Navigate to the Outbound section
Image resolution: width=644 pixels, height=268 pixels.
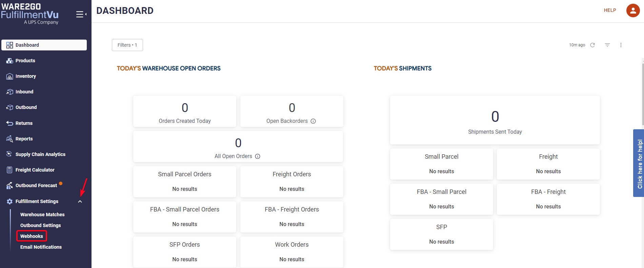tap(26, 108)
